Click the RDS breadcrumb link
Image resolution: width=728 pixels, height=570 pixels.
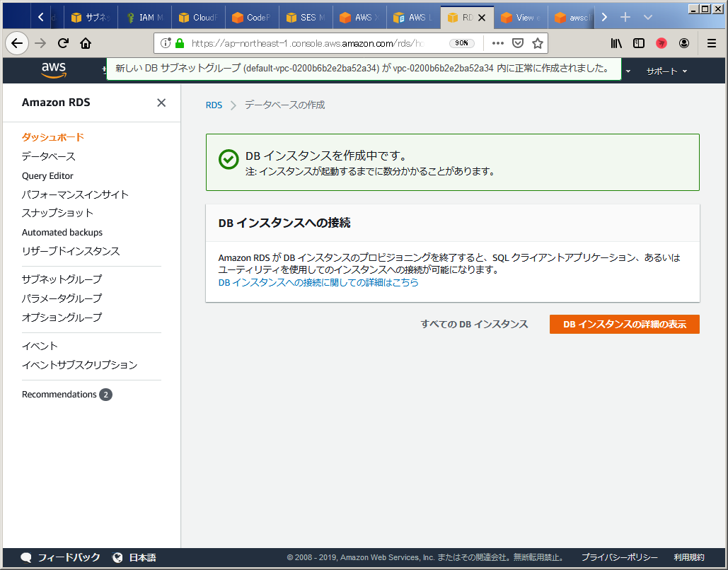[x=214, y=105]
